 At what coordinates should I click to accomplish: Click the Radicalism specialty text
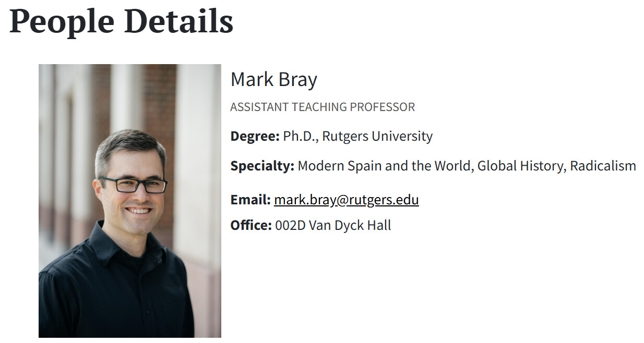tap(603, 166)
